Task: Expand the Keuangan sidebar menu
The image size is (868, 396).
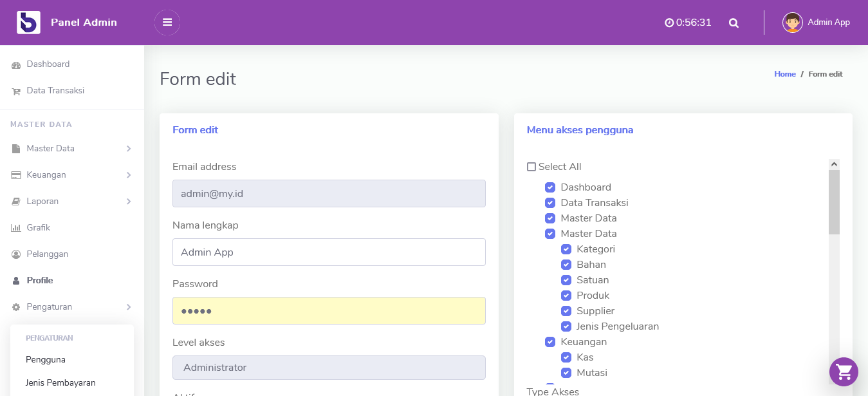Action: tap(72, 175)
